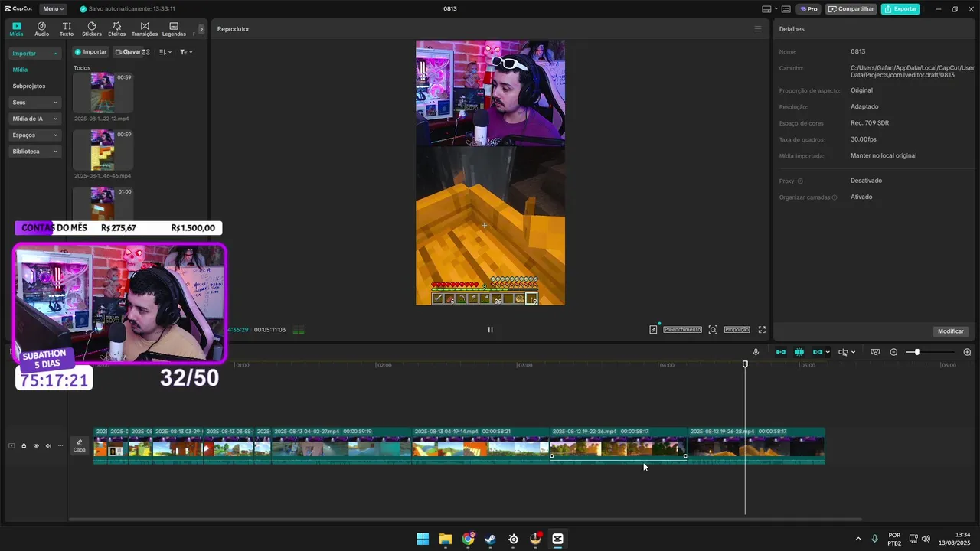Open the track more options

60,445
